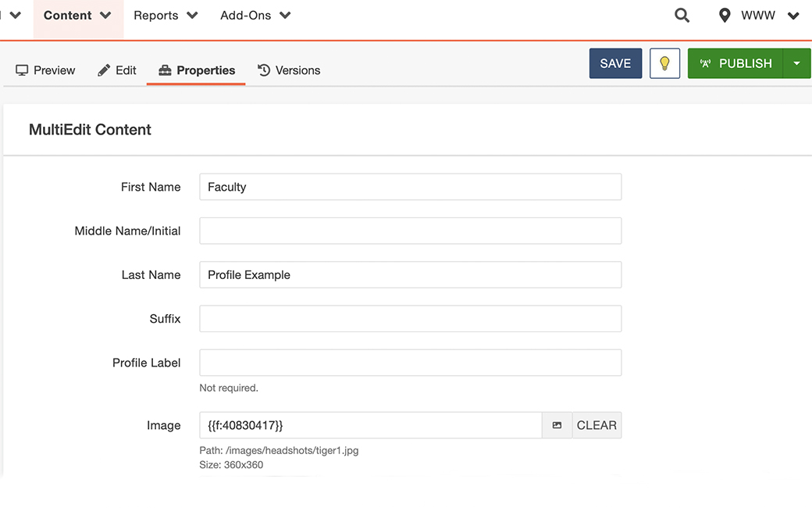Click the location pin icon beside WWW
The width and height of the screenshot is (812, 508).
[x=725, y=16]
